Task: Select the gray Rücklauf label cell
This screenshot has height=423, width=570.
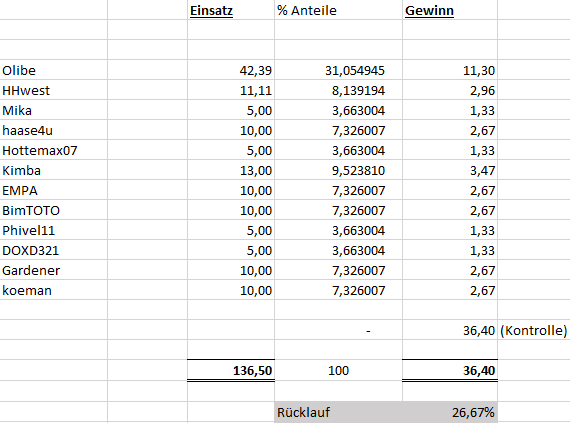Action: point(338,412)
